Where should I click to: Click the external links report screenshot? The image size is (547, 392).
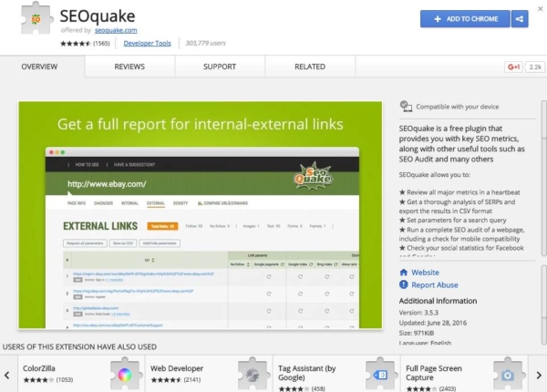click(201, 215)
